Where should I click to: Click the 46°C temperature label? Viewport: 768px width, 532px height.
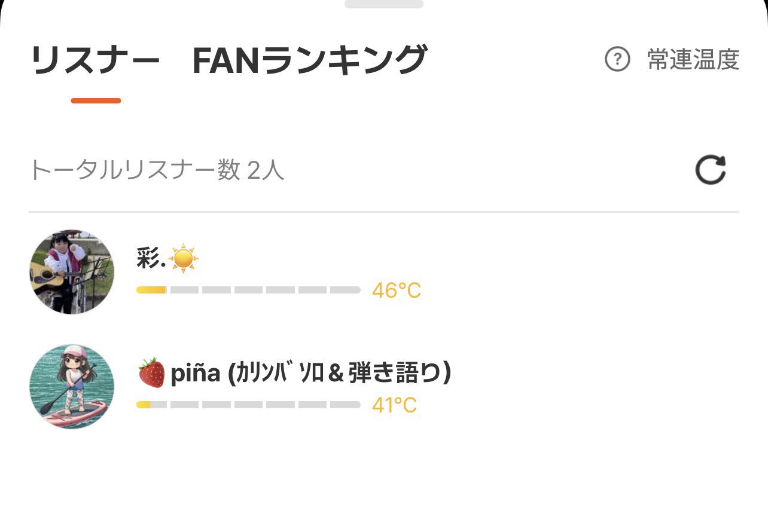[x=397, y=291]
